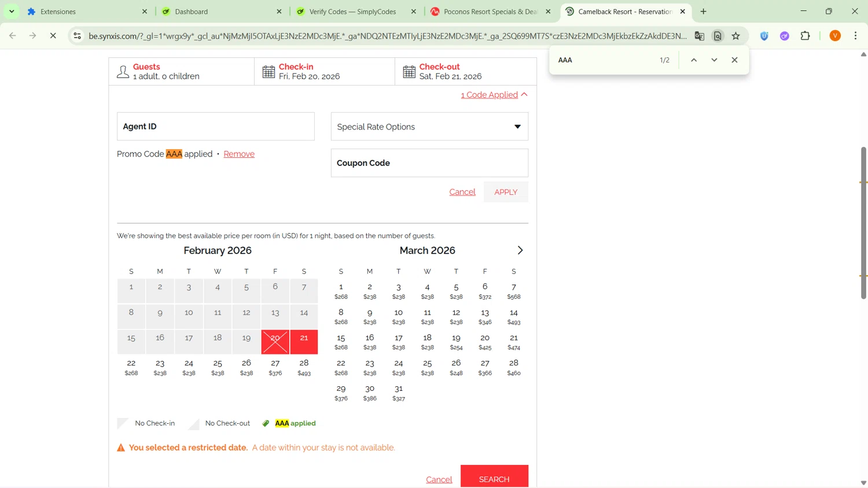The width and height of the screenshot is (868, 488).
Task: Advance calendar to the next month
Action: pyautogui.click(x=520, y=250)
